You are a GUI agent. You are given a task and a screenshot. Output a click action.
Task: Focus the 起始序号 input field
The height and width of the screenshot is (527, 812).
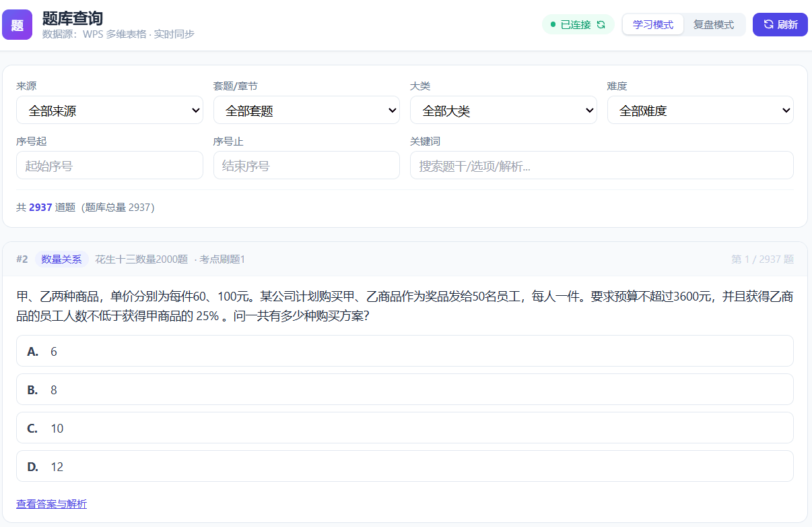coord(110,165)
